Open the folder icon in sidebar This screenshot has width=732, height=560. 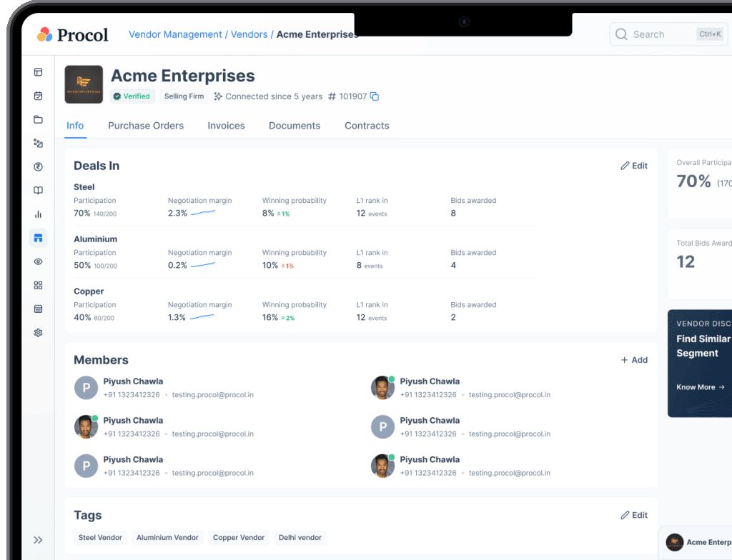point(39,119)
